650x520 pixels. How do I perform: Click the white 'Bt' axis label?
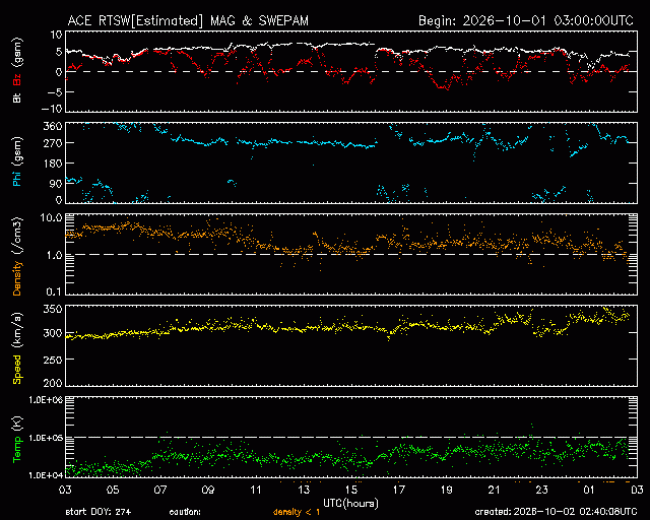tap(17, 98)
